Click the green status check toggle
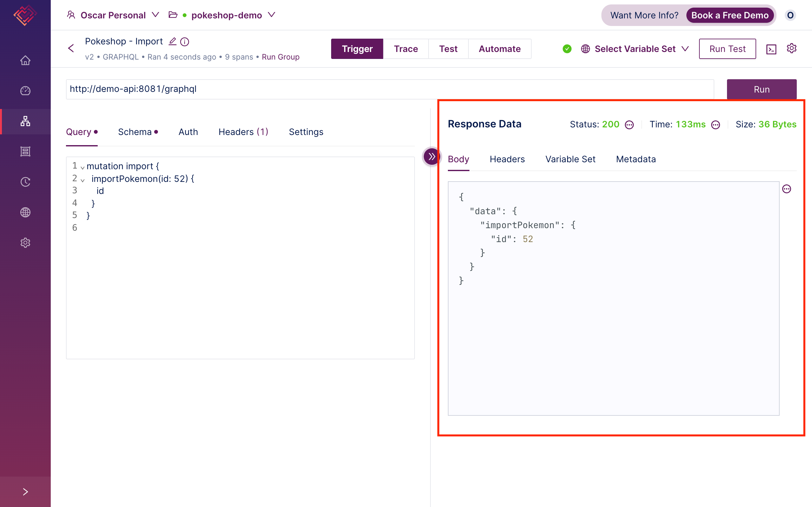812x507 pixels. tap(565, 48)
